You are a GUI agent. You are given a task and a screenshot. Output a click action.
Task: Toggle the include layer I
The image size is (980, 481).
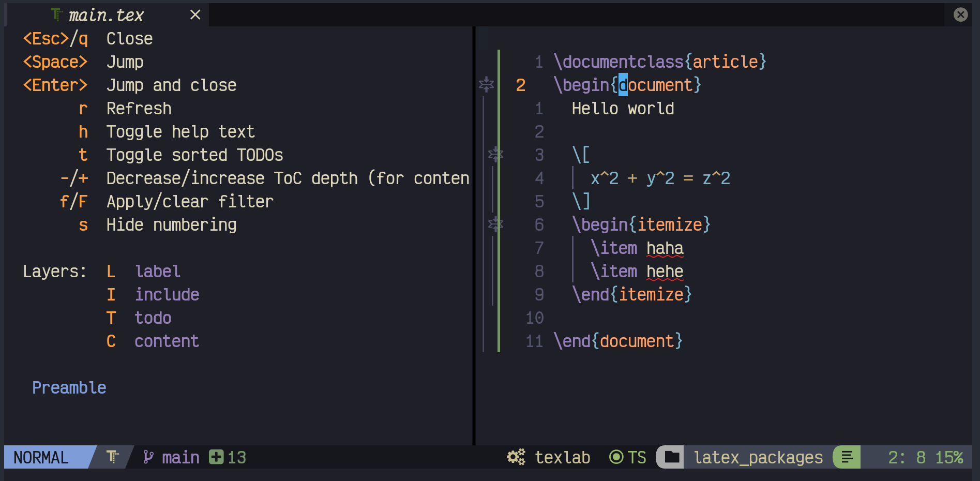click(111, 294)
